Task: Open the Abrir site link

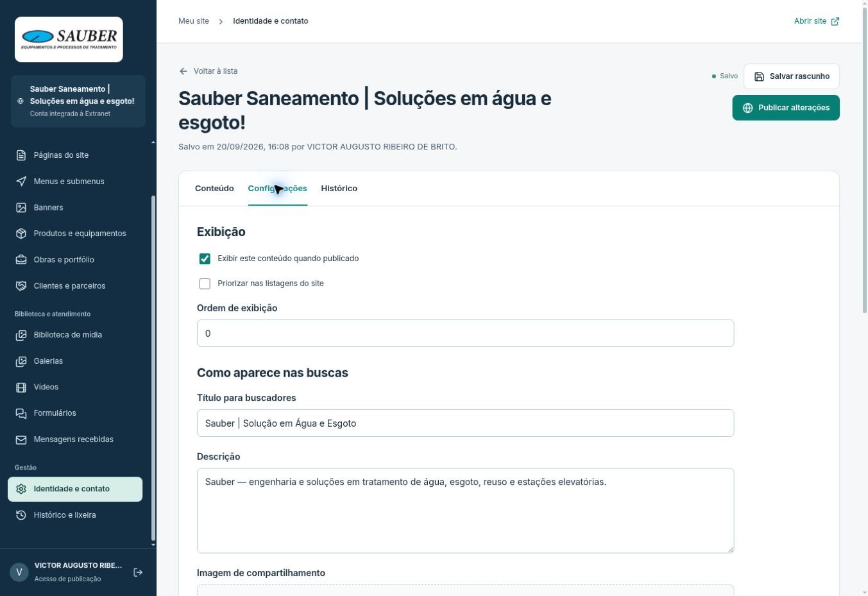Action: 817,21
